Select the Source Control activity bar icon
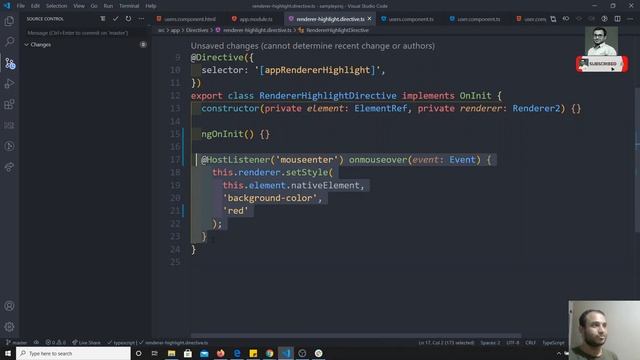The width and height of the screenshot is (640, 360). [x=9, y=63]
